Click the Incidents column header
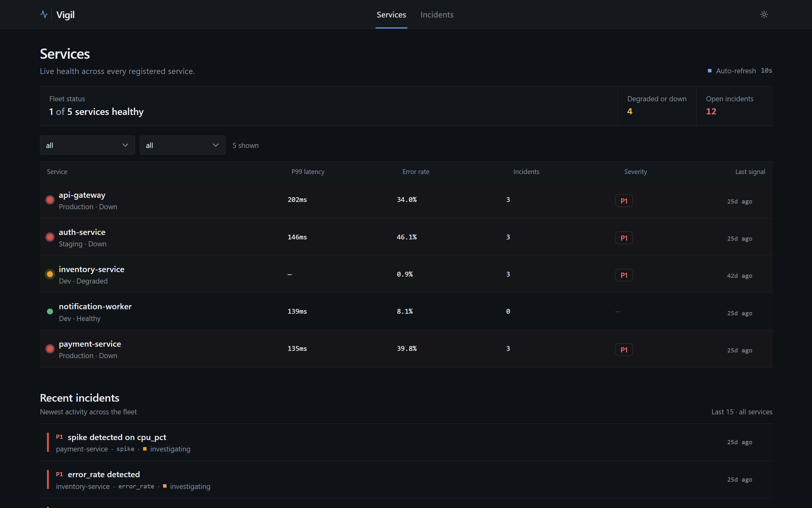 click(526, 172)
